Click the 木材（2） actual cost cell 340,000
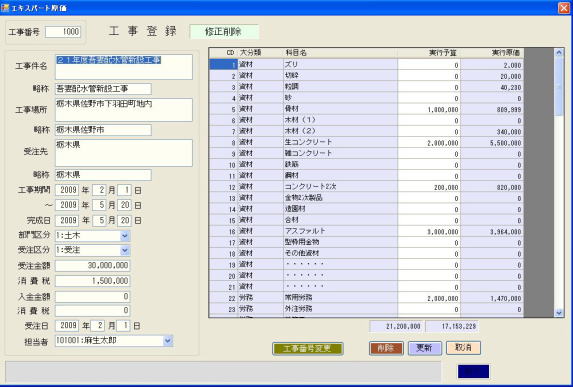Image resolution: width=573 pixels, height=387 pixels. pos(492,132)
